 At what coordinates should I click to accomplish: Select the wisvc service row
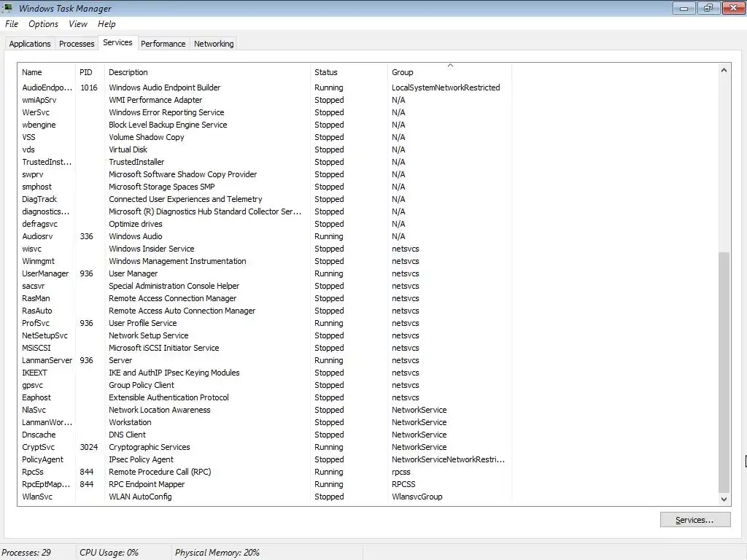click(x=266, y=249)
